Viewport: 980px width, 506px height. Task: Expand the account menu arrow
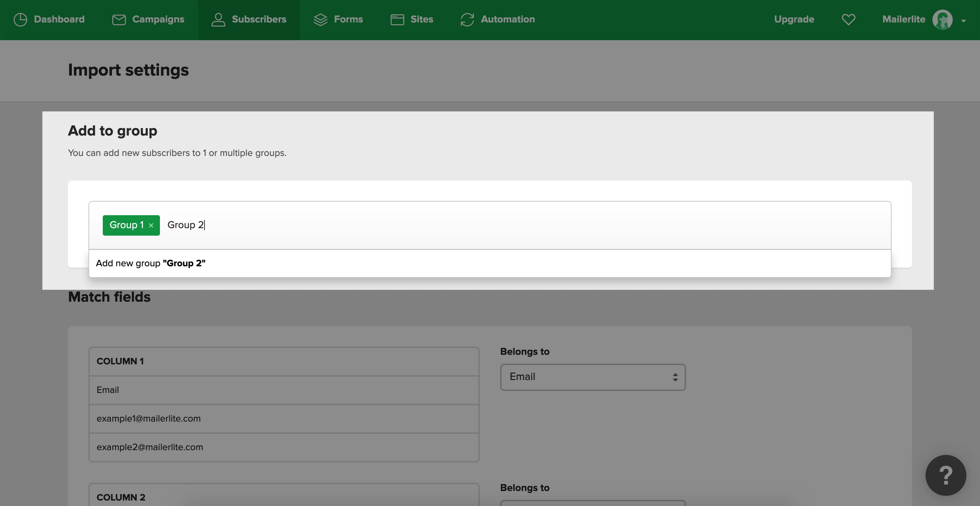[x=964, y=21]
